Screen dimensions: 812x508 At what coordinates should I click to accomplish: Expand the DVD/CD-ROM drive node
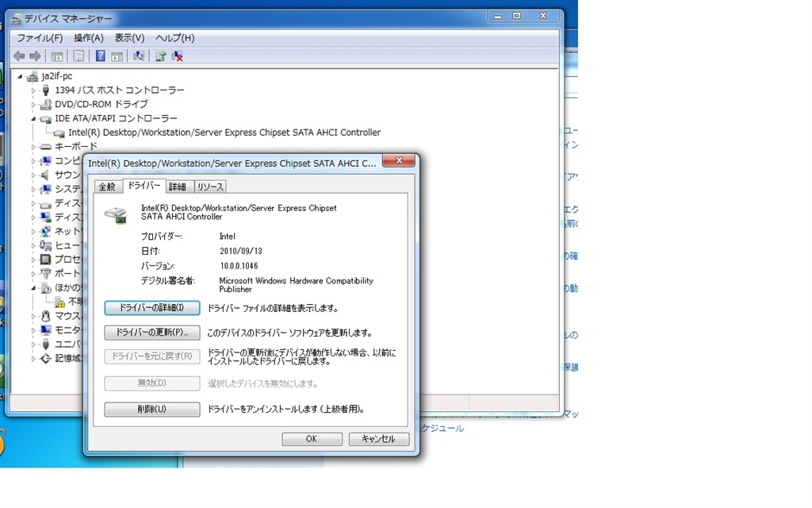(33, 105)
